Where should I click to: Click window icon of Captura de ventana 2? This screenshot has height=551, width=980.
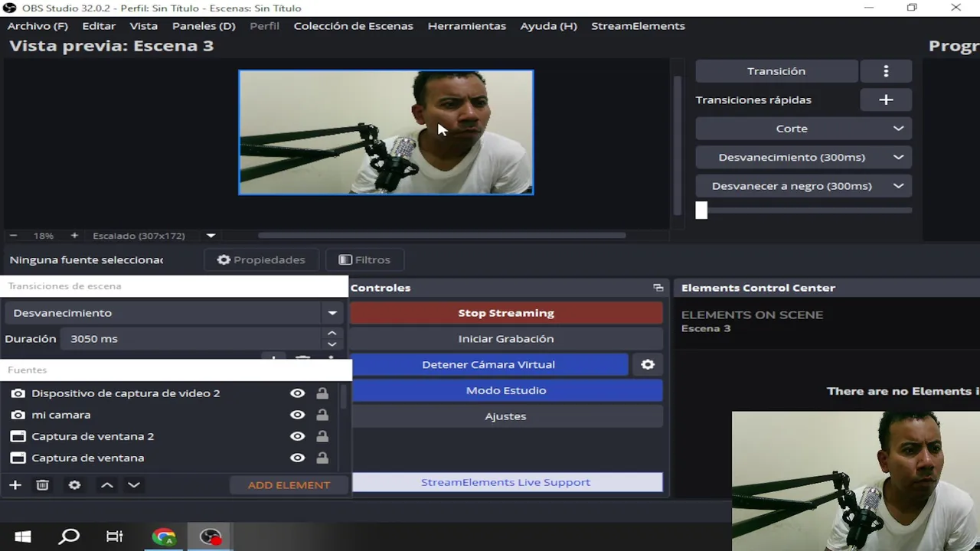tap(18, 436)
